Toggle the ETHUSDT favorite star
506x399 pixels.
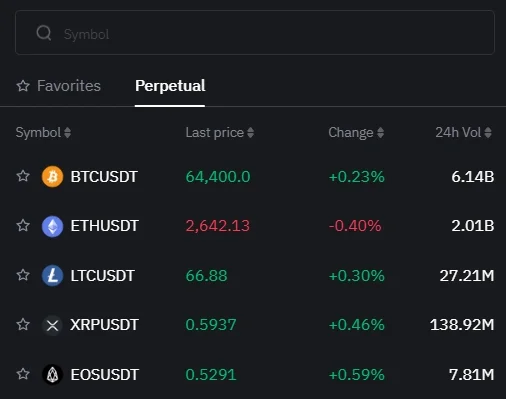coord(23,226)
